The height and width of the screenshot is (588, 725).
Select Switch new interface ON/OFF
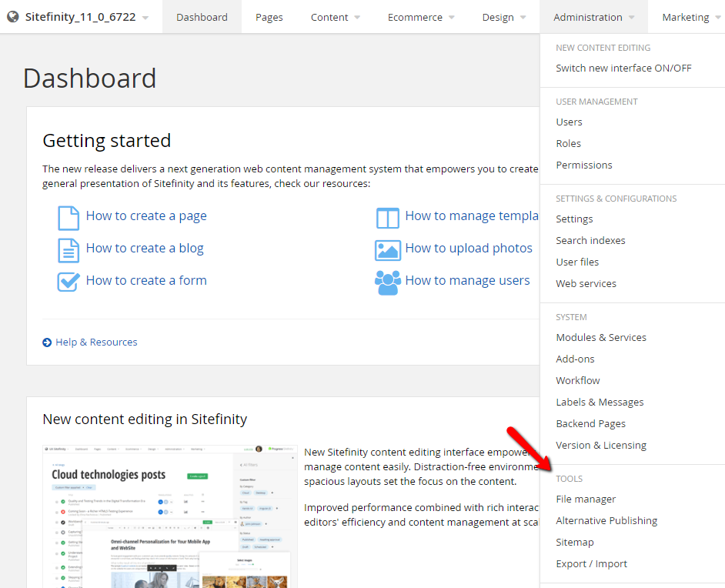(623, 68)
